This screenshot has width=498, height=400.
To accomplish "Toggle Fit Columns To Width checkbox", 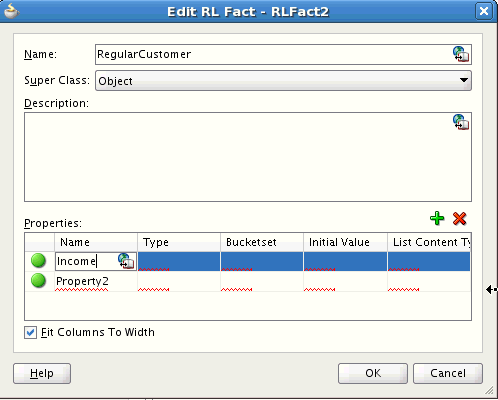I will tap(30, 332).
